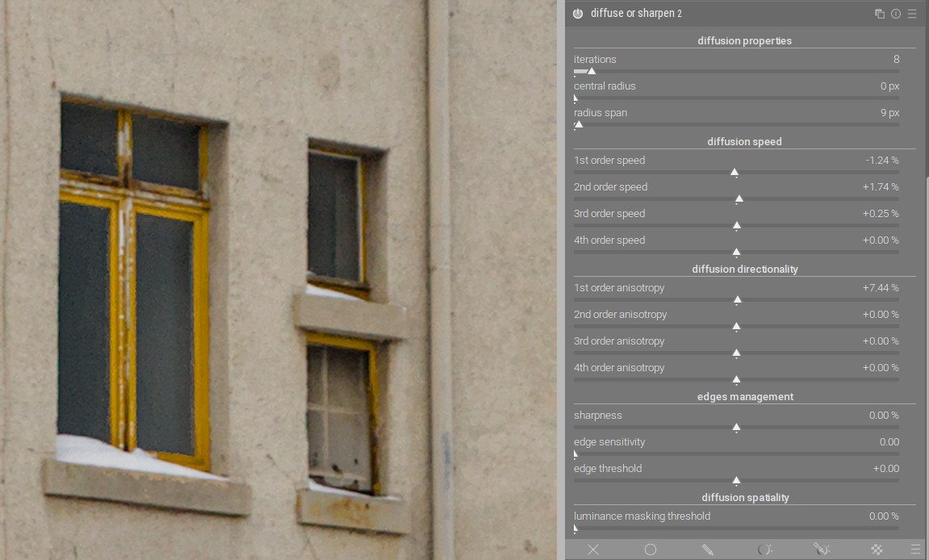Image resolution: width=929 pixels, height=560 pixels.
Task: Click the edge sensitivity slider
Action: (736, 454)
